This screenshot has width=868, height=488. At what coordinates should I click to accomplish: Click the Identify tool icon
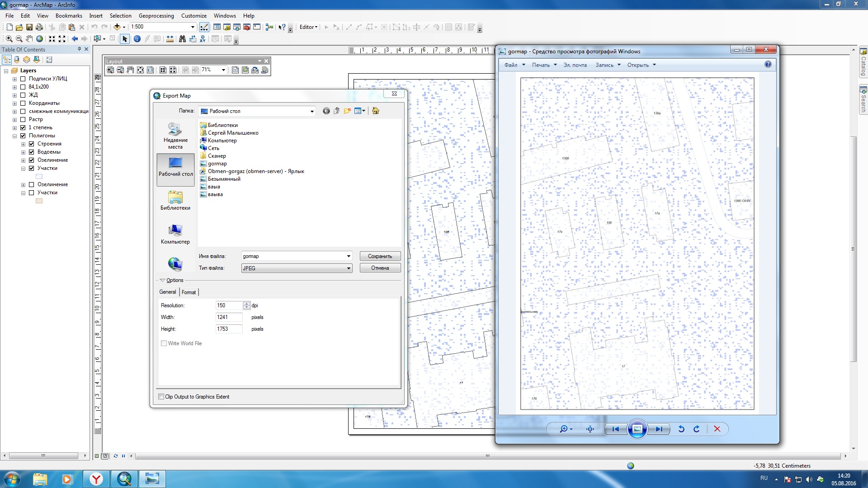point(137,39)
